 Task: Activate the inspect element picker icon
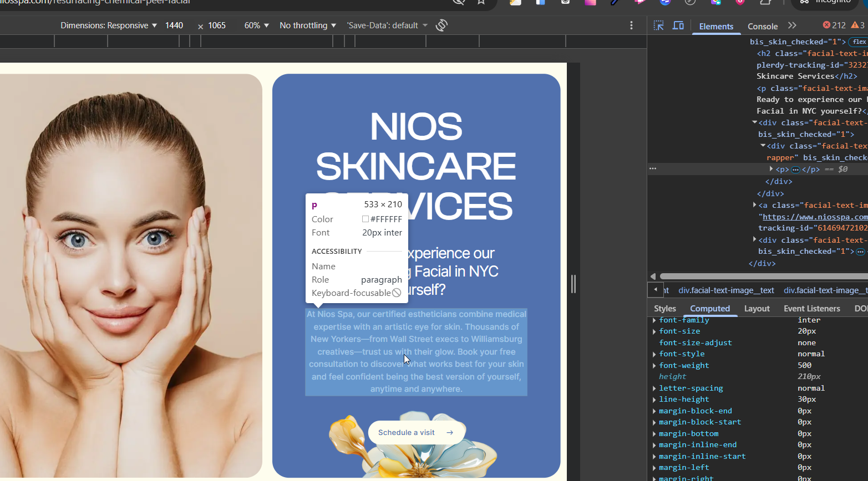[658, 25]
